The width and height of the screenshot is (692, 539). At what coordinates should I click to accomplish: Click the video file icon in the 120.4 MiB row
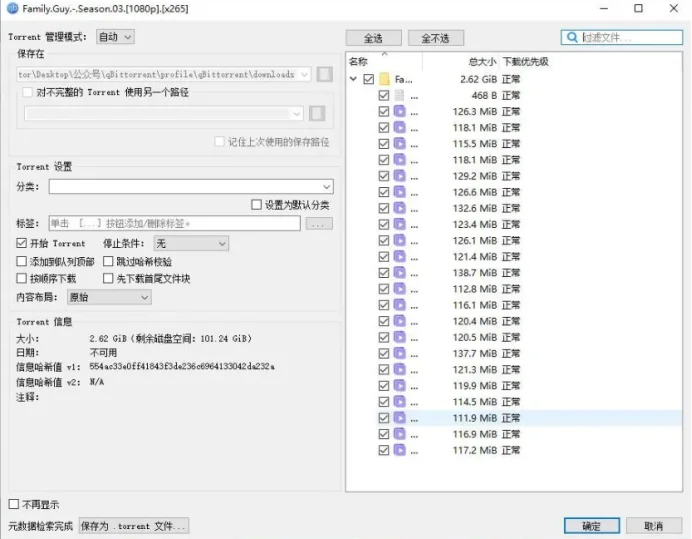coord(399,321)
